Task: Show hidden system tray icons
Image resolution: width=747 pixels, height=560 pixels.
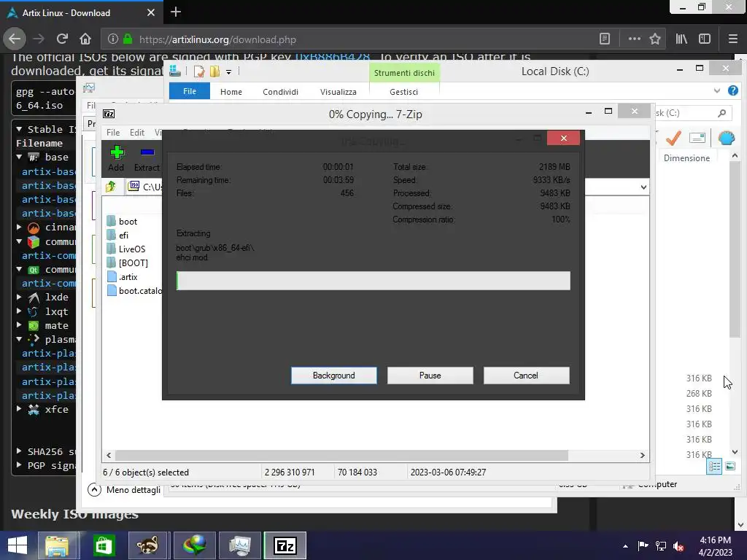Action: [625, 545]
